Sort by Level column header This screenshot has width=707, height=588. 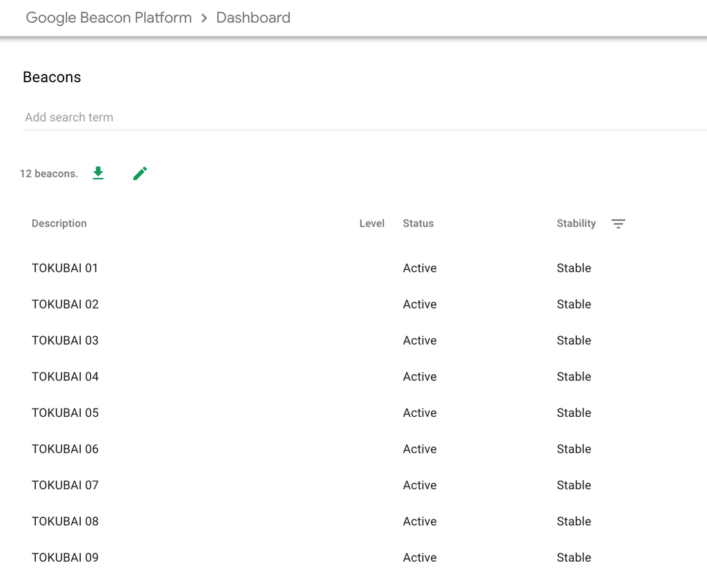point(372,224)
